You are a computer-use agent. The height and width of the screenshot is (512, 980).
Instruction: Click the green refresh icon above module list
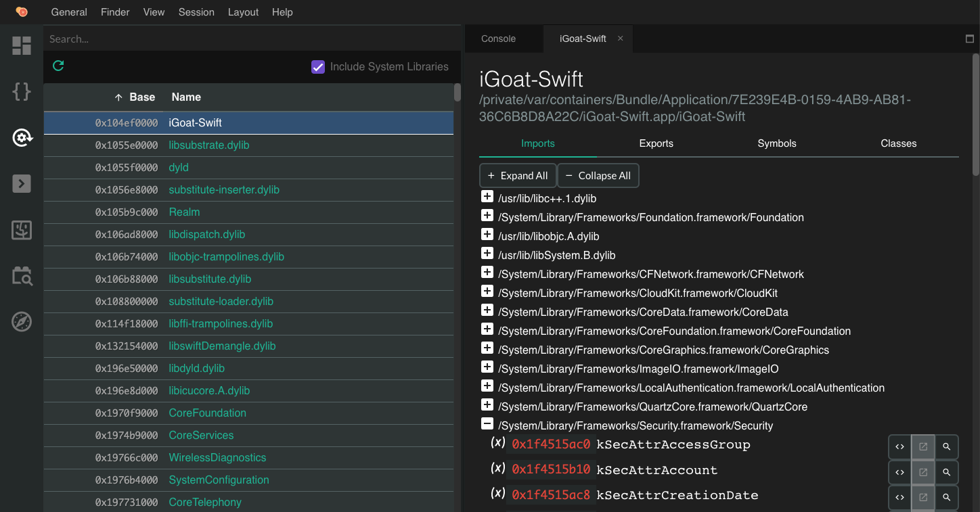point(58,66)
